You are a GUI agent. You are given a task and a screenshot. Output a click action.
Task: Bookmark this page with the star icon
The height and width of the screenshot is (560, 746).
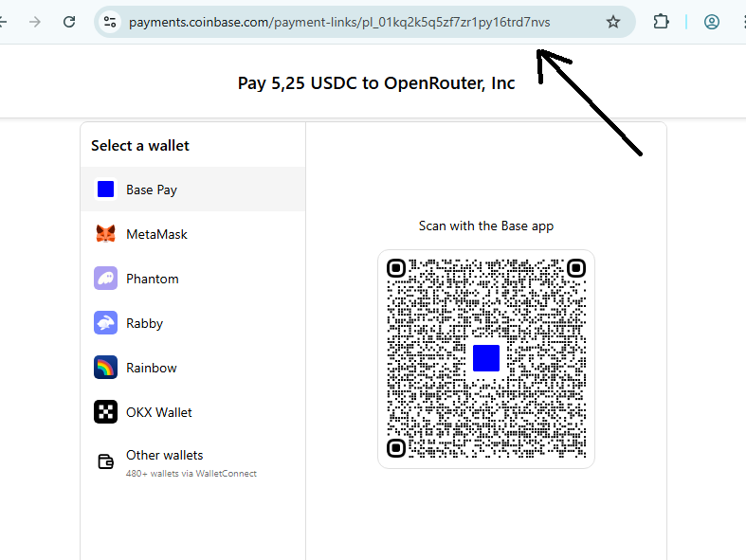(613, 22)
